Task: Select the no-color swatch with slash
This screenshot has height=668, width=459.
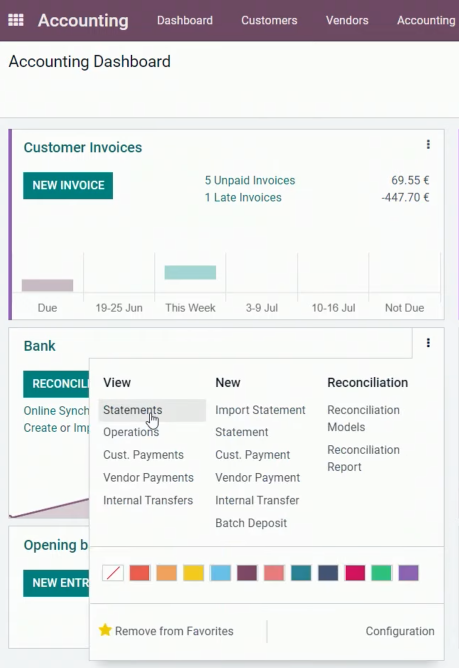Action: [x=113, y=573]
